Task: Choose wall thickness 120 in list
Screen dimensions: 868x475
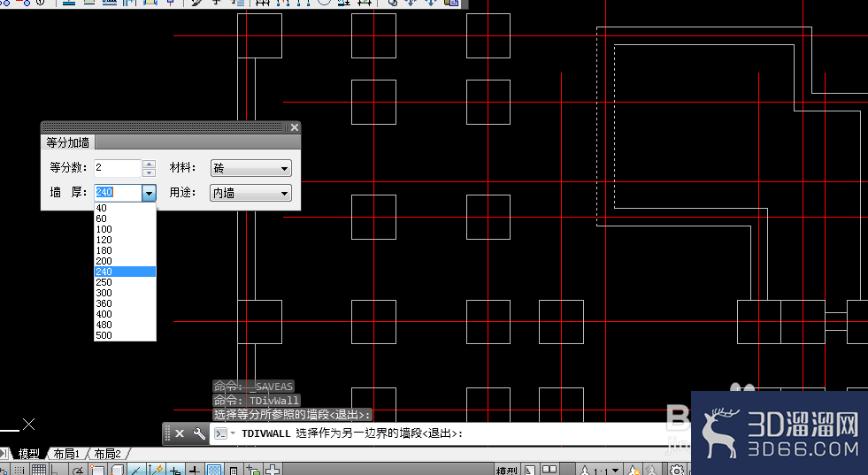Action: [x=125, y=240]
